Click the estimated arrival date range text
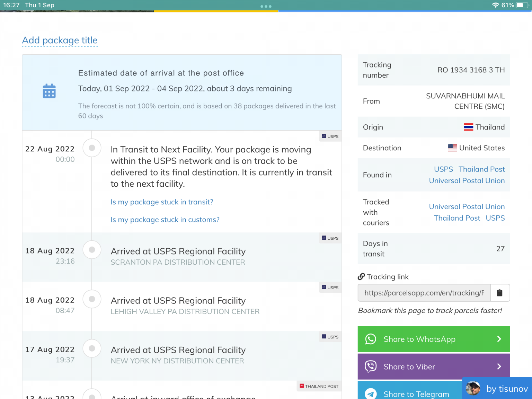The width and height of the screenshot is (532, 399). tap(185, 89)
